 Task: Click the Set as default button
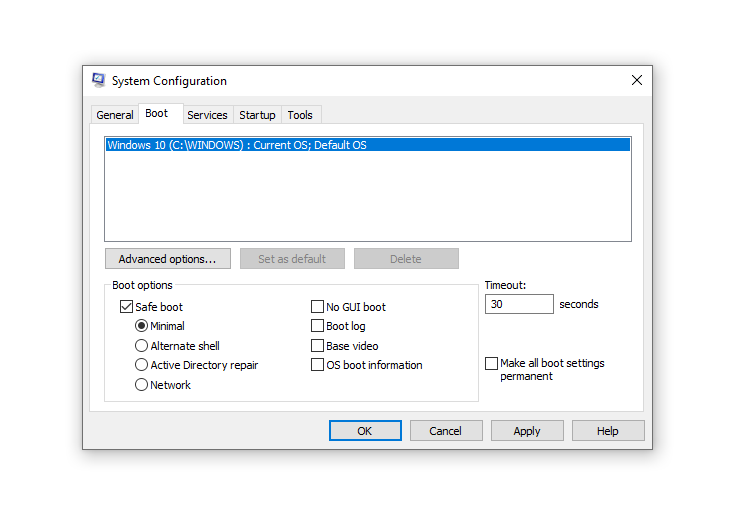click(x=292, y=259)
